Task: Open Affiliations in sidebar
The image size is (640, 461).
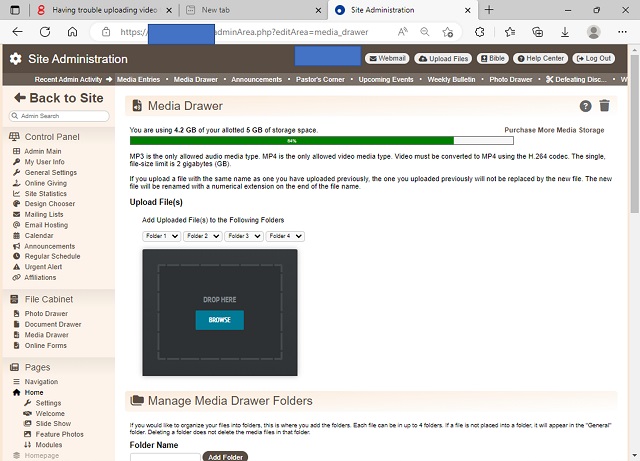Action: coord(40,278)
